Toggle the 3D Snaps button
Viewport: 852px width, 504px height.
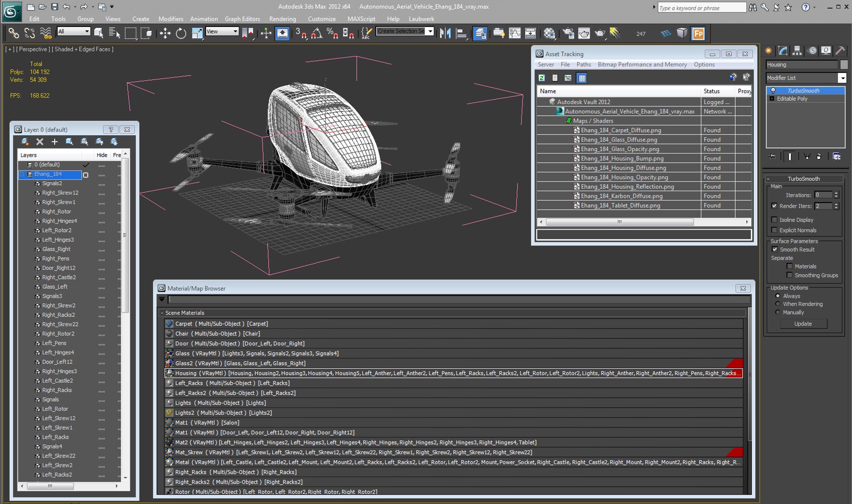pos(301,33)
